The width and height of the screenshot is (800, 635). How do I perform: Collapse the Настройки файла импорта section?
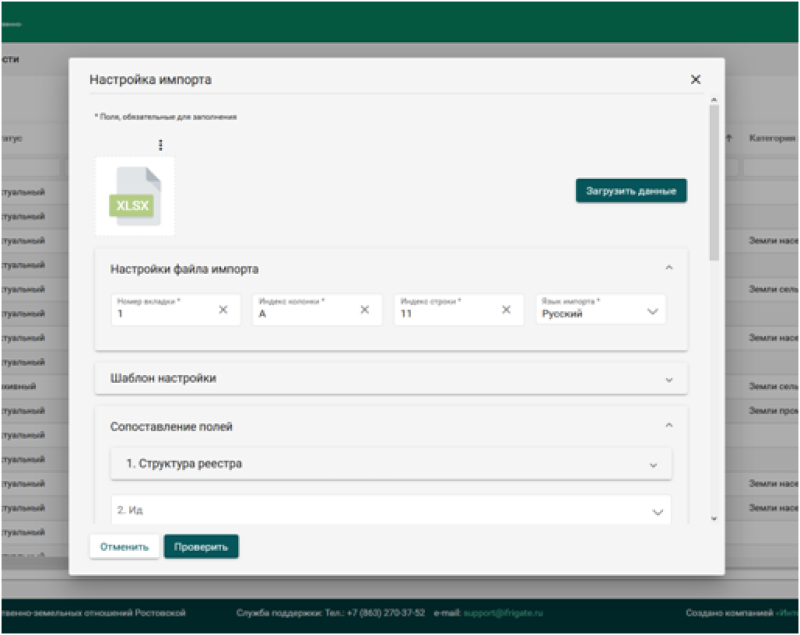click(x=669, y=268)
